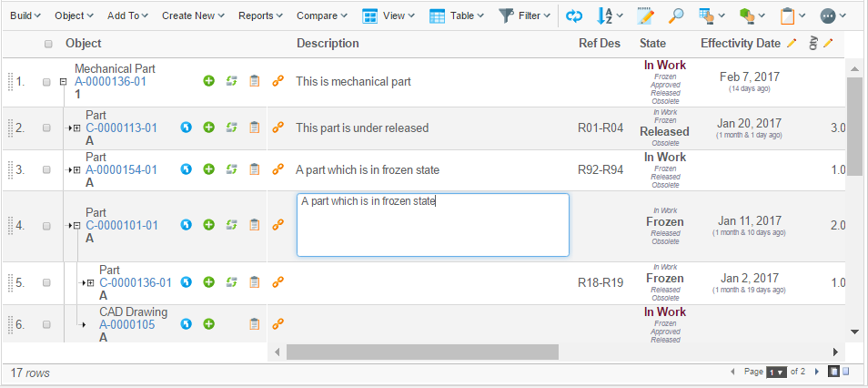868x388 pixels.
Task: Select the checkbox for row 4
Action: click(47, 225)
